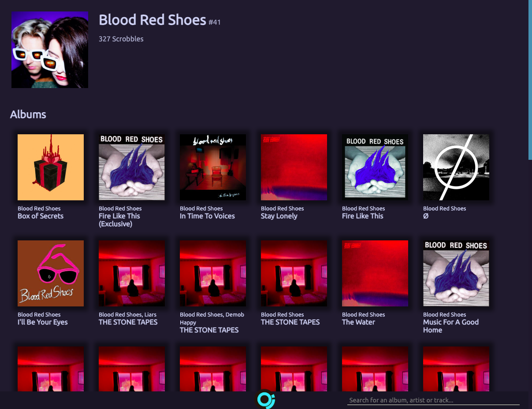This screenshot has width=532, height=409.
Task: Open the Stay Lonely title link
Action: coord(279,216)
